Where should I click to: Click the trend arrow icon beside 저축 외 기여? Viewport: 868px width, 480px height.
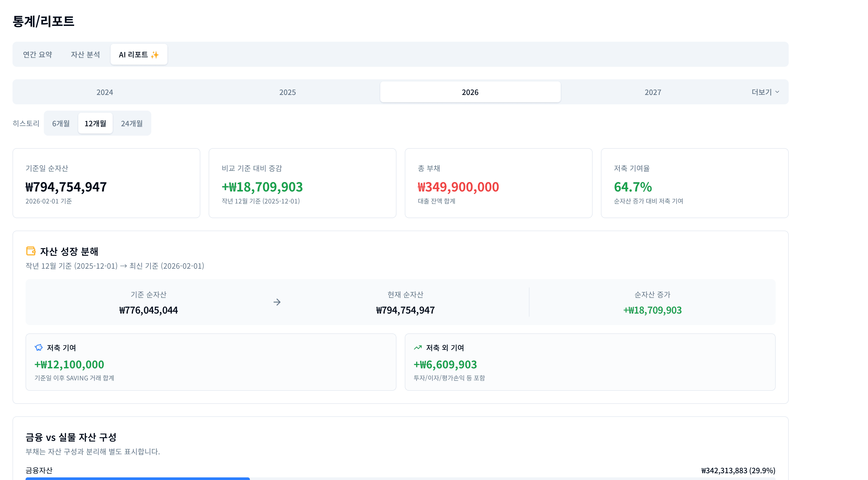click(x=418, y=347)
